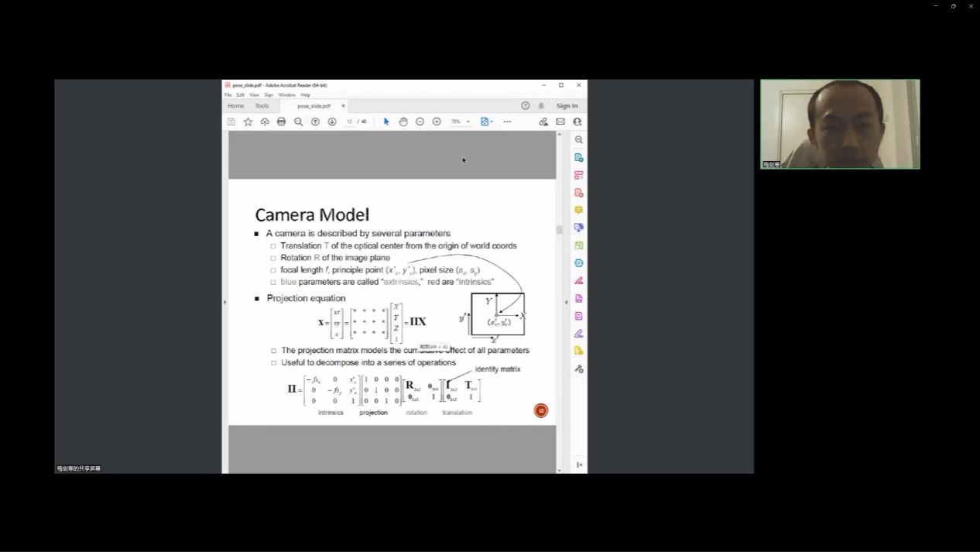Minimize the meeting window at screen top
This screenshot has width=980, height=552.
[x=936, y=5]
